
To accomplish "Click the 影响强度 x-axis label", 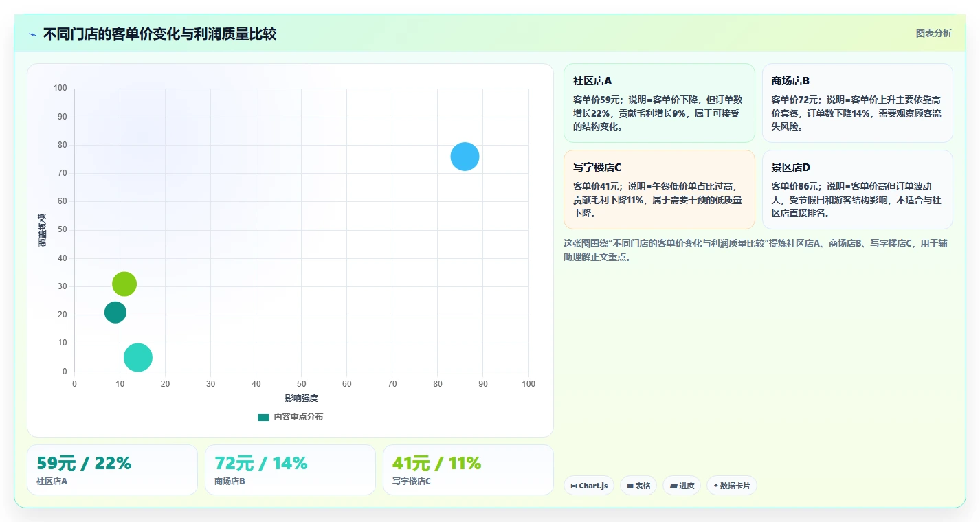I will pos(302,398).
